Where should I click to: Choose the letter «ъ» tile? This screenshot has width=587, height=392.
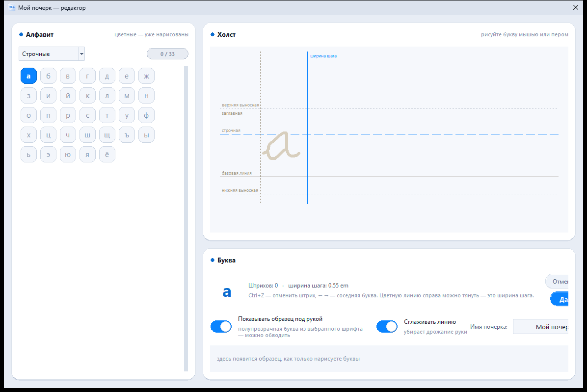(127, 135)
